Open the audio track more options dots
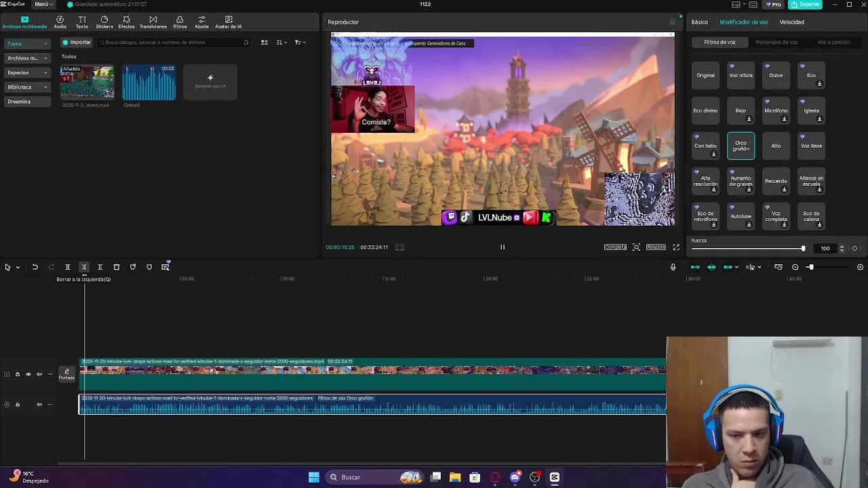Image resolution: width=868 pixels, height=488 pixels. coord(50,405)
